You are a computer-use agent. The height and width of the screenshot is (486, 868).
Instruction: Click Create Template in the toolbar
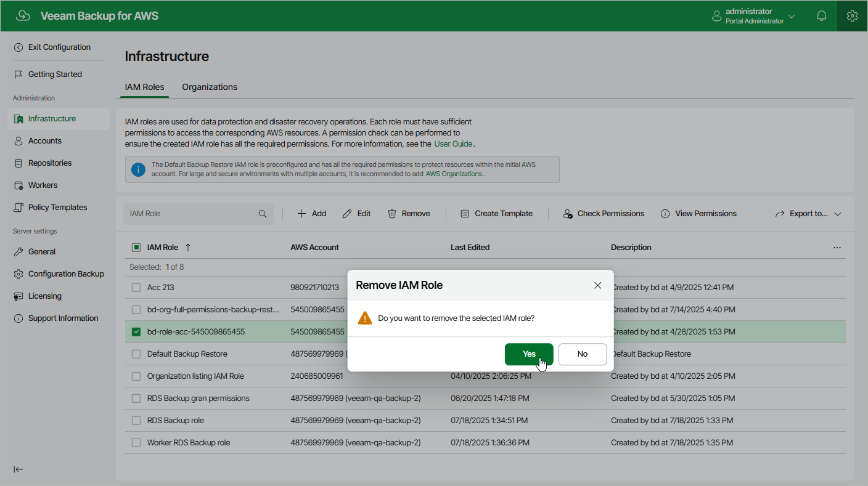(x=496, y=214)
